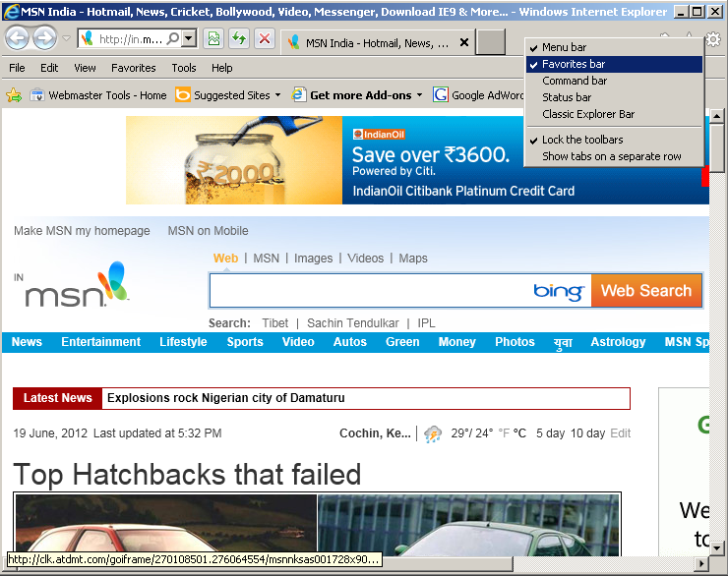Select the Maps search tab

click(x=413, y=259)
